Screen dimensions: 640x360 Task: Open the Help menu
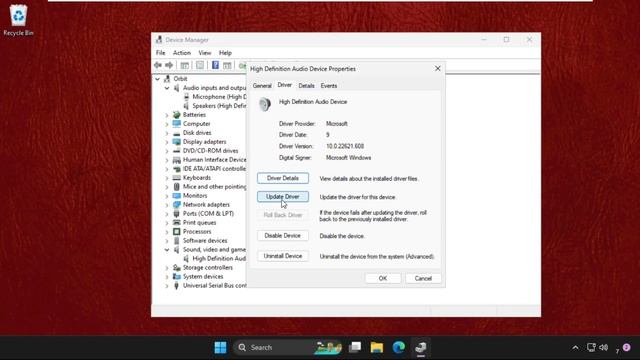tap(225, 53)
